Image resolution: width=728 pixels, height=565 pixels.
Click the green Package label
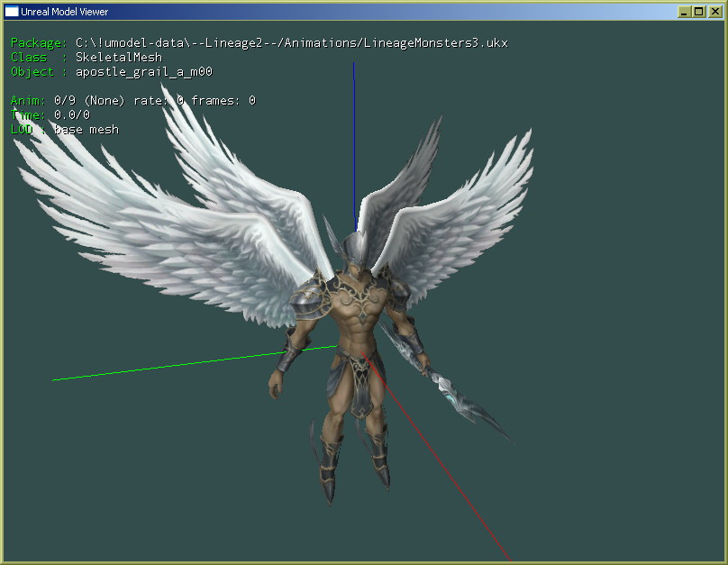(39, 42)
